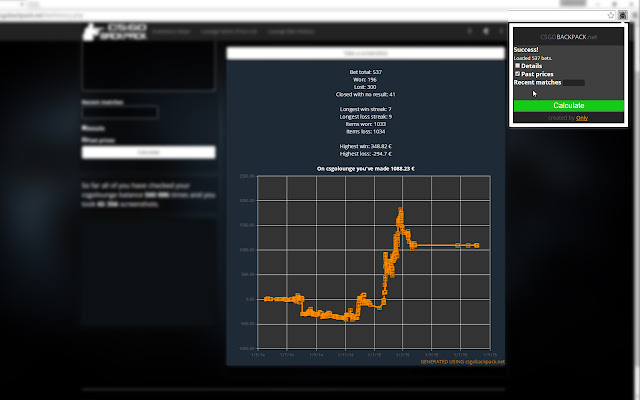Click the last data point on the chart

click(x=476, y=245)
